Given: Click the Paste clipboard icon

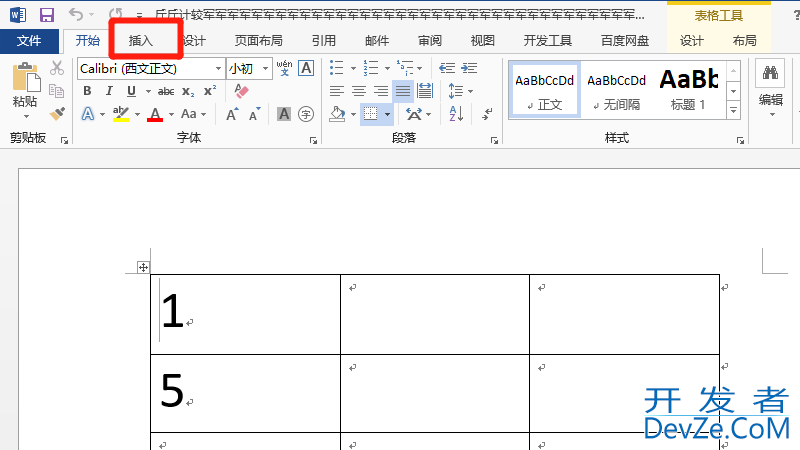Looking at the screenshot, I should tap(26, 78).
